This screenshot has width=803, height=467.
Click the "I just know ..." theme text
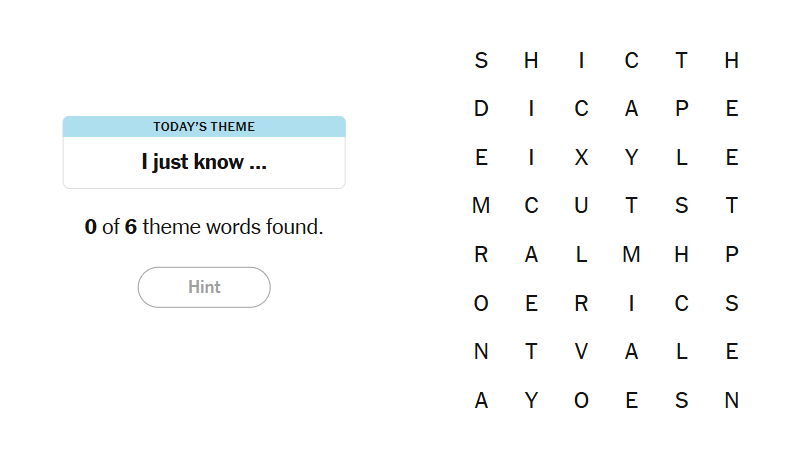tap(204, 162)
